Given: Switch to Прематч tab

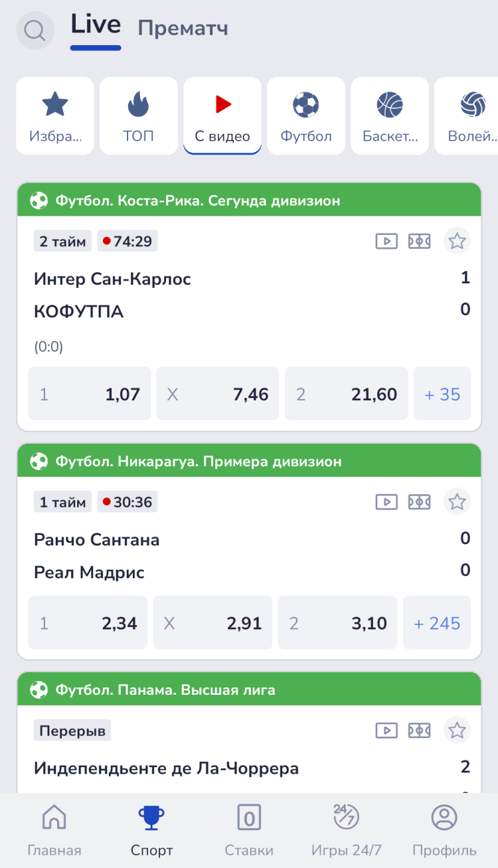Looking at the screenshot, I should coord(183,29).
